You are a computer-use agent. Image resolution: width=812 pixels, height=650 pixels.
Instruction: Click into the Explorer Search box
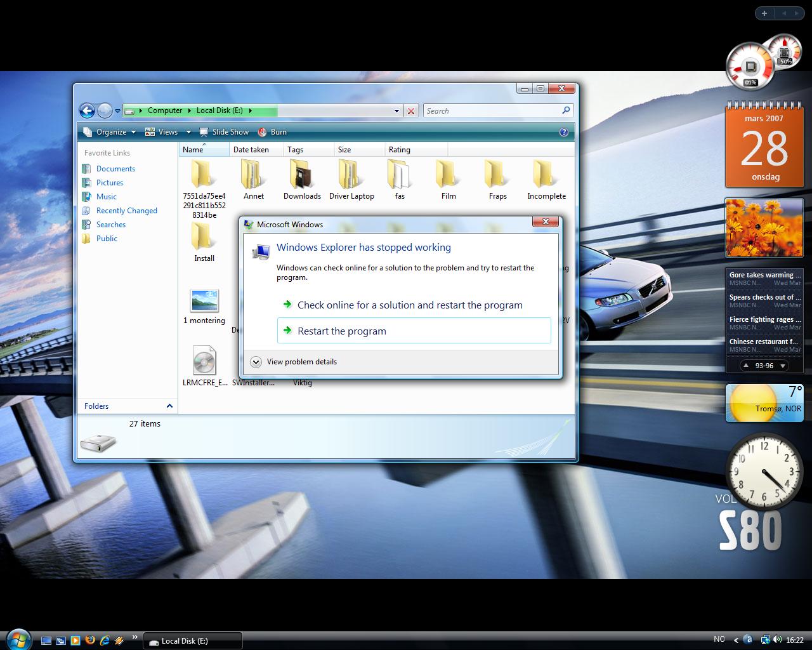(x=492, y=110)
